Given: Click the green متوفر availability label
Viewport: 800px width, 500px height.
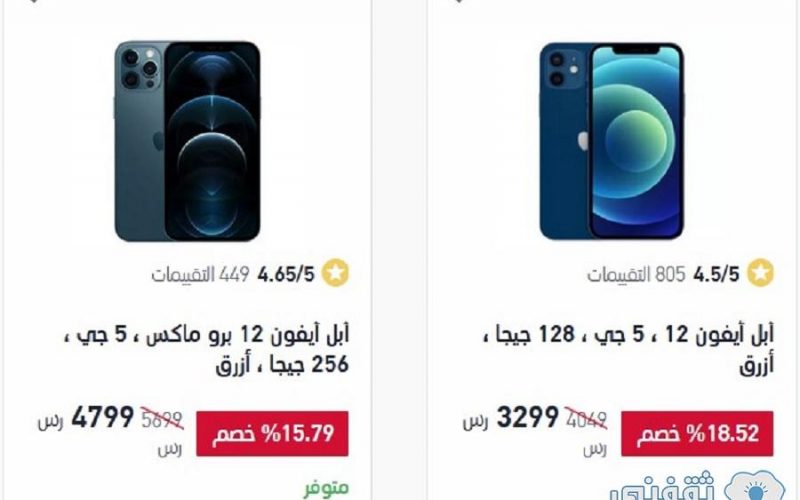Looking at the screenshot, I should [x=327, y=488].
